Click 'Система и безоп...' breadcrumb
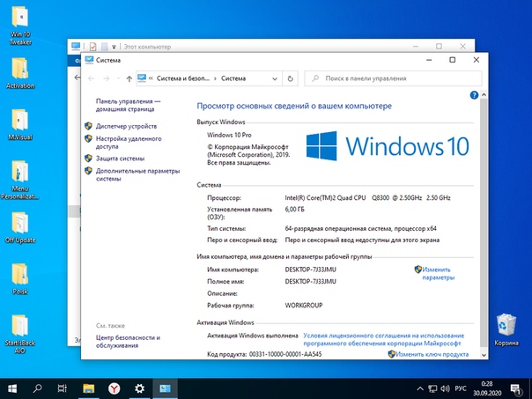 tap(183, 78)
